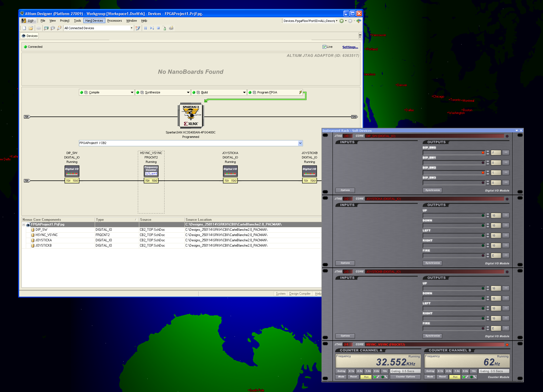
Task: Click the DIP_SW component icon in the table
Action: click(33, 230)
